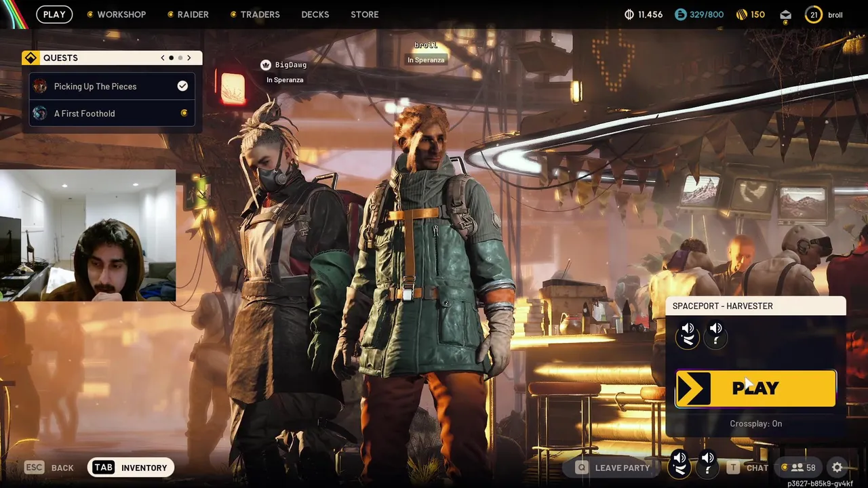
Task: Click the level 21 badge
Action: point(813,14)
